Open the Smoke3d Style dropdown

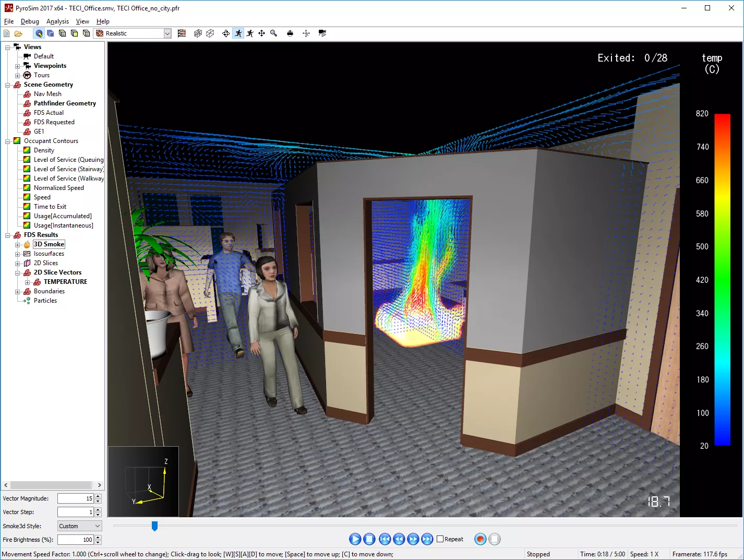pos(80,526)
